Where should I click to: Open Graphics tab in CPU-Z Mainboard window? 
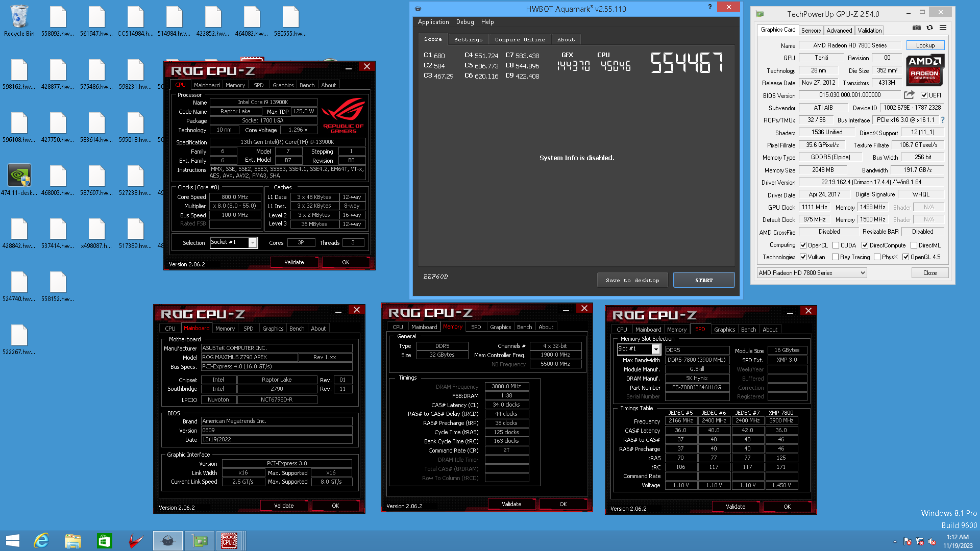coord(273,329)
